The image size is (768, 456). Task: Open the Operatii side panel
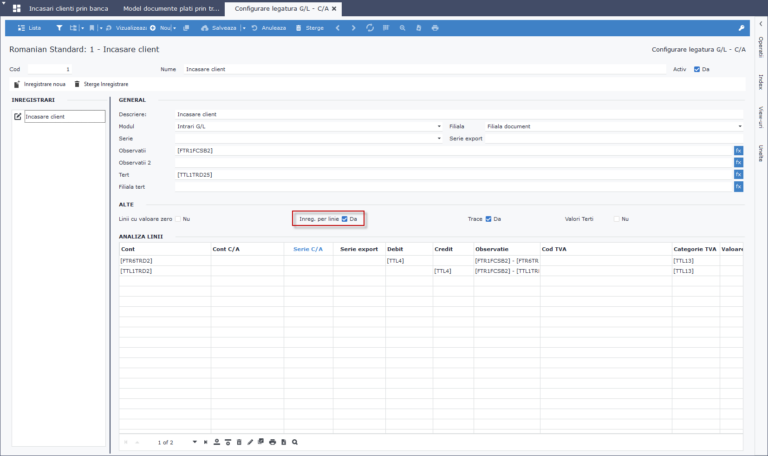(761, 47)
